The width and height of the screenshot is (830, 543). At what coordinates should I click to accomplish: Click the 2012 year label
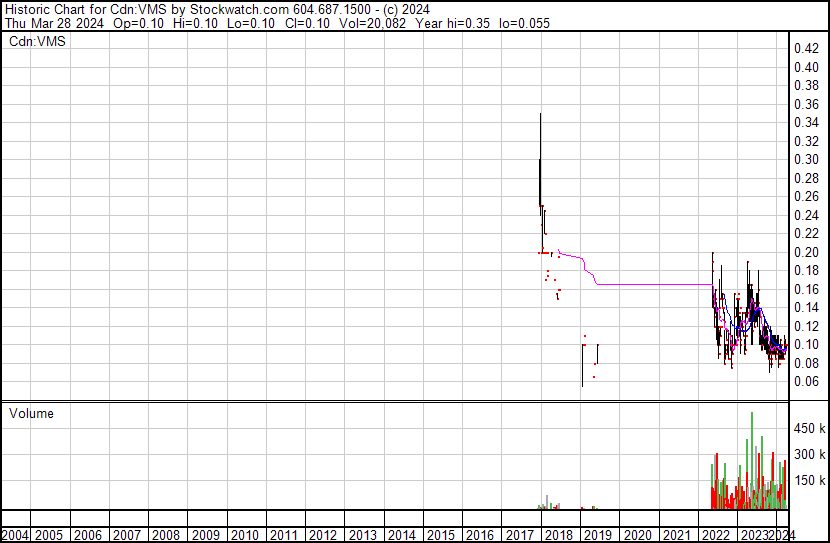pyautogui.click(x=323, y=535)
